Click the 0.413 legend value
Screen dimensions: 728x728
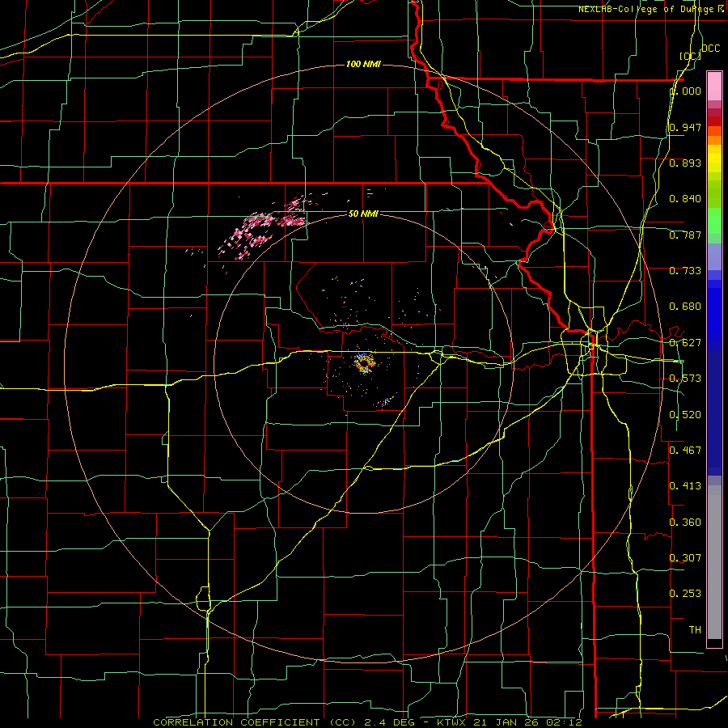(685, 486)
